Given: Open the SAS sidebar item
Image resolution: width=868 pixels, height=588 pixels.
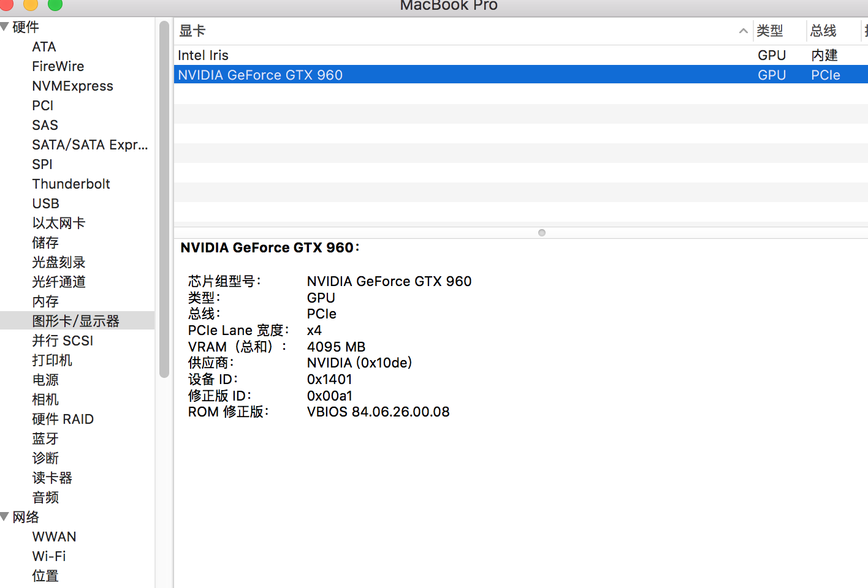Looking at the screenshot, I should [x=45, y=126].
